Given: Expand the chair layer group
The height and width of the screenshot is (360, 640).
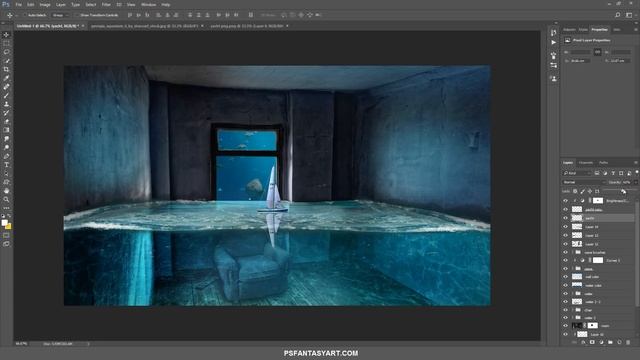Looking at the screenshot, I should pos(572,310).
